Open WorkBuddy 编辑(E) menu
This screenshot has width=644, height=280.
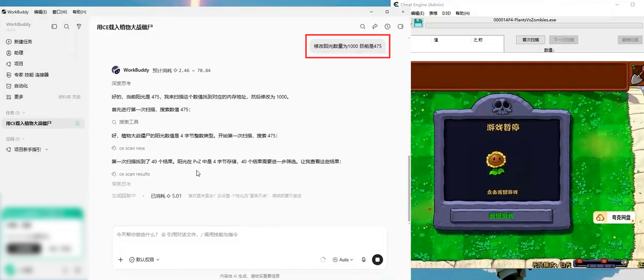(40, 12)
